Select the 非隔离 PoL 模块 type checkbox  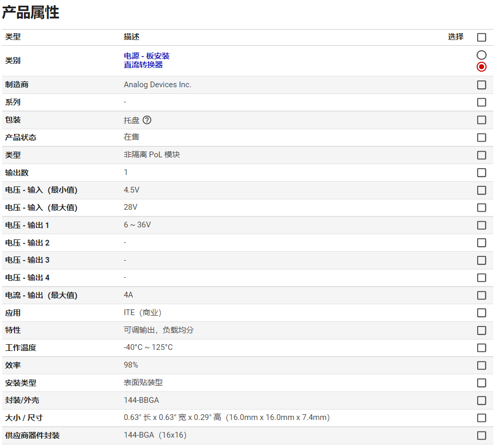(481, 155)
